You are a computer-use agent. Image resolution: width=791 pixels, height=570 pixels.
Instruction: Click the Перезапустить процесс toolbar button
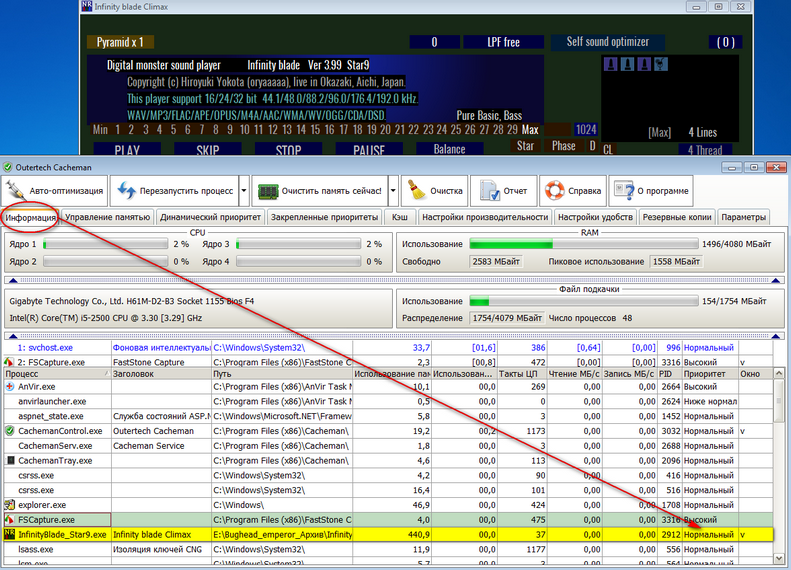(x=175, y=191)
